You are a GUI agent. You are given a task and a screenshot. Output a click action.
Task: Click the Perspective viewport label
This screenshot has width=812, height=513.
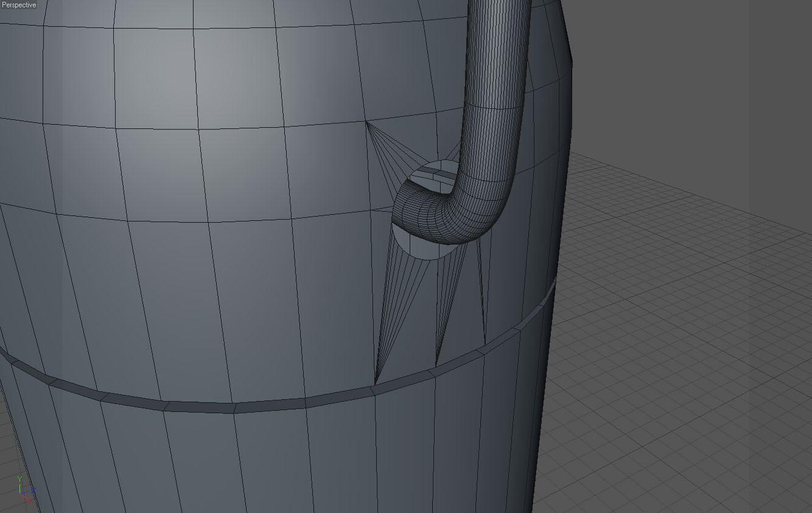tap(19, 5)
